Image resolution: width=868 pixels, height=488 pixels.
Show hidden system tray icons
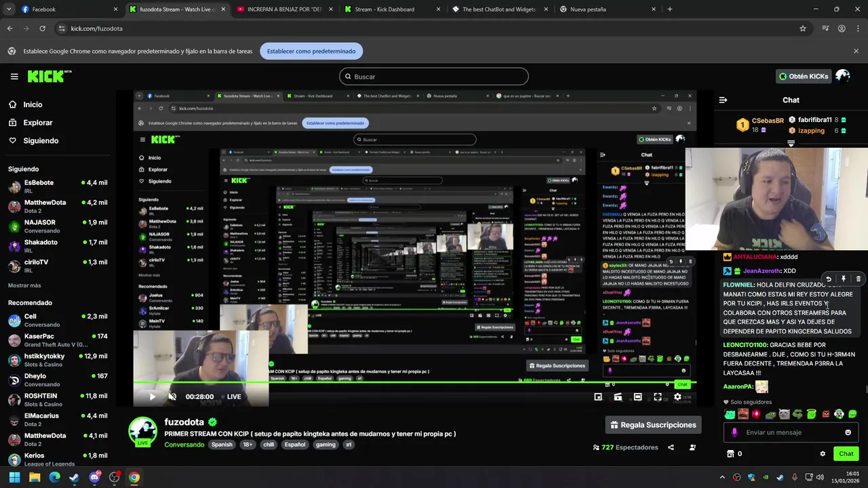[x=722, y=477]
